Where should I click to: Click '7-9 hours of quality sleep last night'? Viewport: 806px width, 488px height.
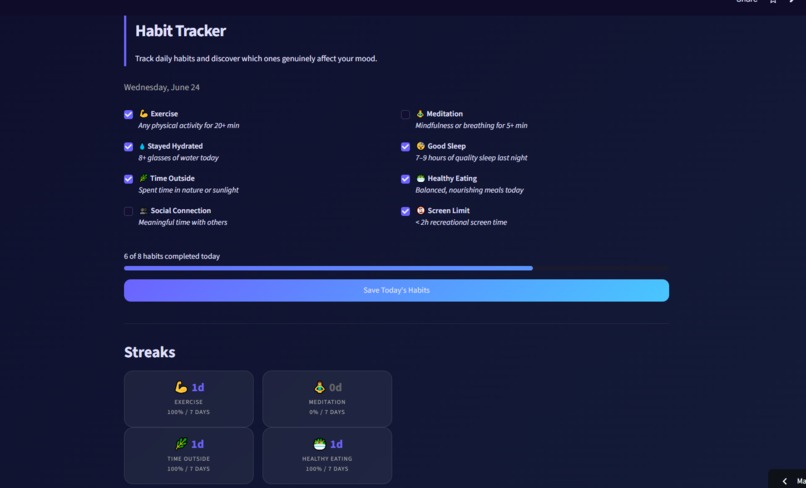tap(471, 158)
